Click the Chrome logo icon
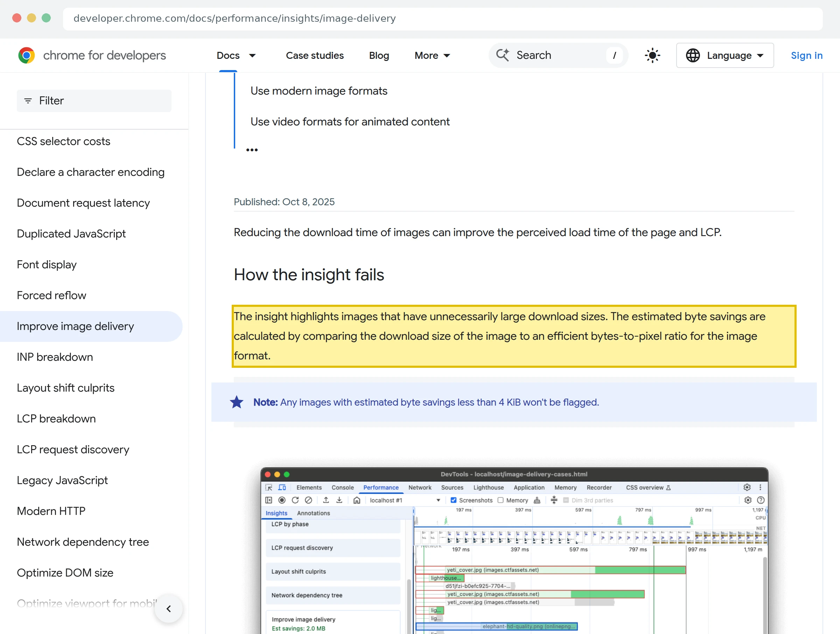 pos(27,55)
